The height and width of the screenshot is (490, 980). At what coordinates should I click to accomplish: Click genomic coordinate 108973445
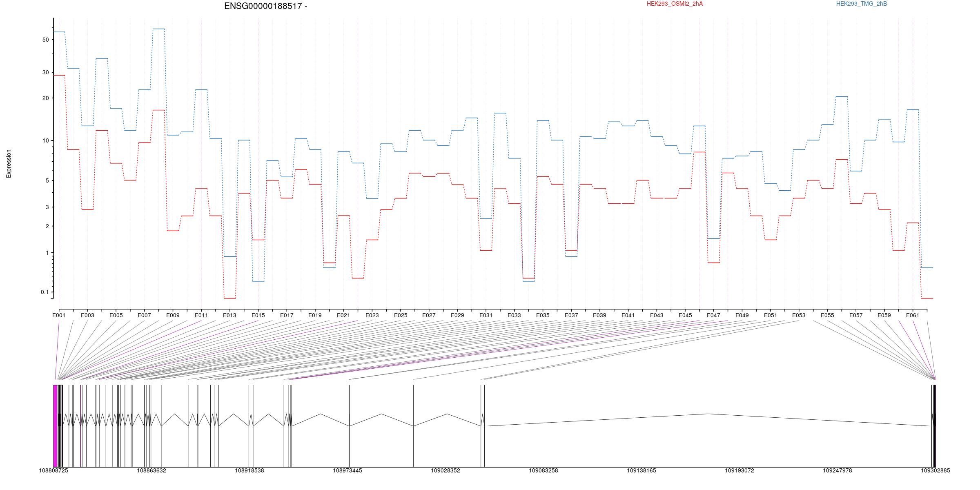pyautogui.click(x=347, y=470)
